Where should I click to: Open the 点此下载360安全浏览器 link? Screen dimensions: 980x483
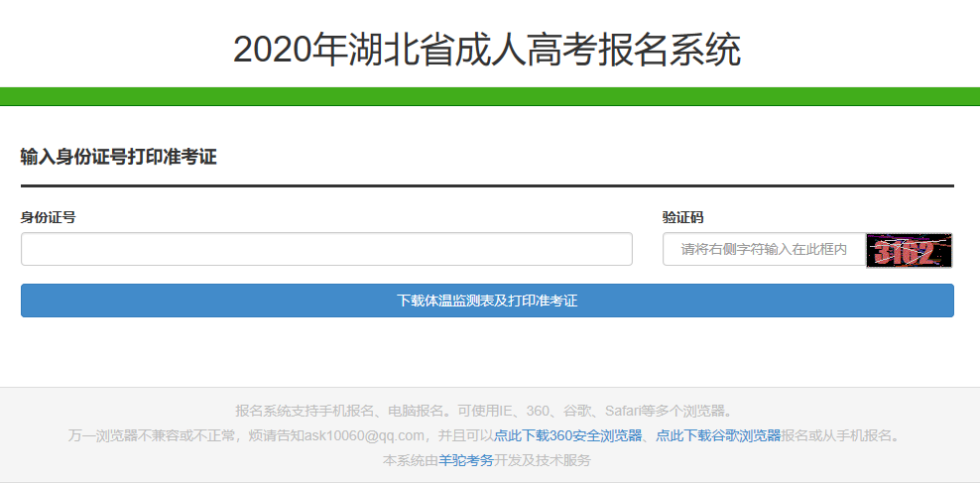click(x=567, y=435)
